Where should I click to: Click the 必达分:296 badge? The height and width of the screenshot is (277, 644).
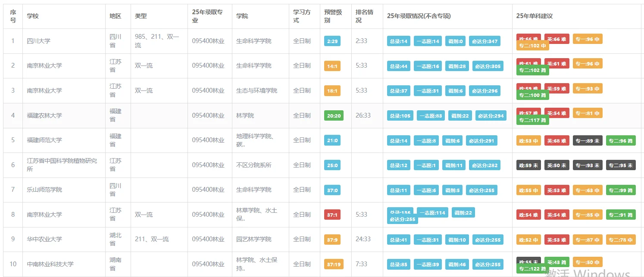tap(485, 91)
